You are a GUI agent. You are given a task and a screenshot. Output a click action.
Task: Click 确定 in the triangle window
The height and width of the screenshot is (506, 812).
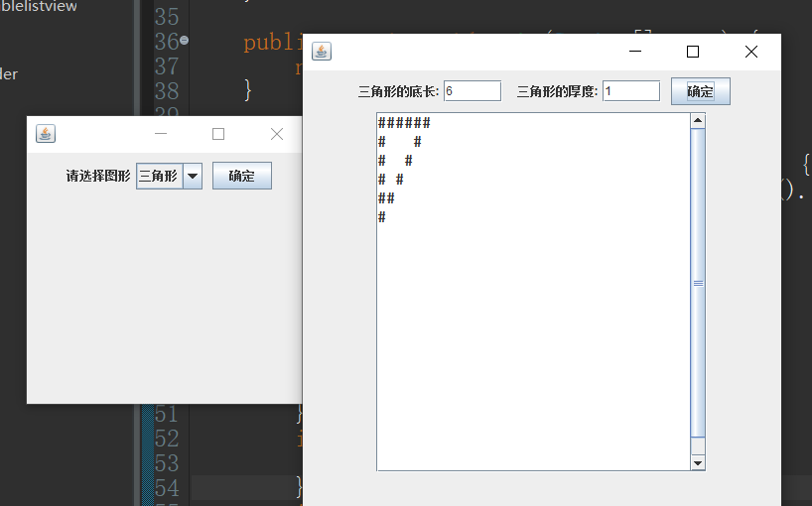click(x=701, y=91)
